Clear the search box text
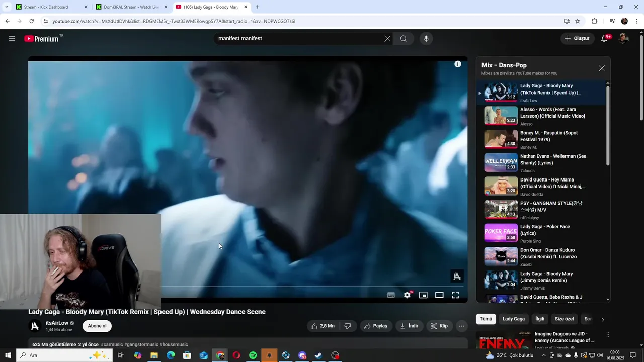This screenshot has height=362, width=644. coord(387,39)
